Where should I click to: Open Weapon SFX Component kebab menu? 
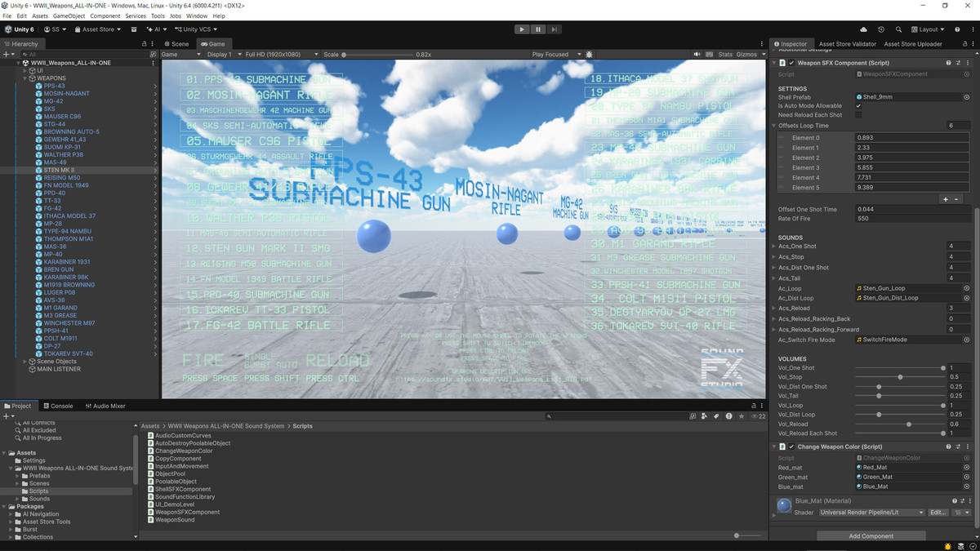(x=968, y=63)
